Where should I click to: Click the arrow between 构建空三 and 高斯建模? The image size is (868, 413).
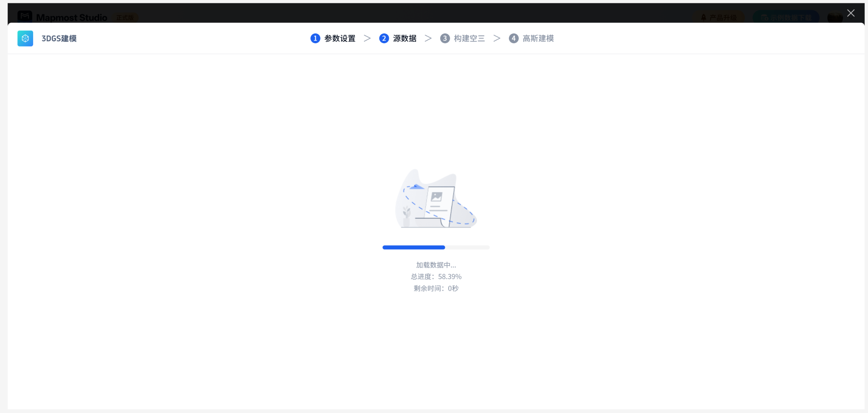coord(497,39)
